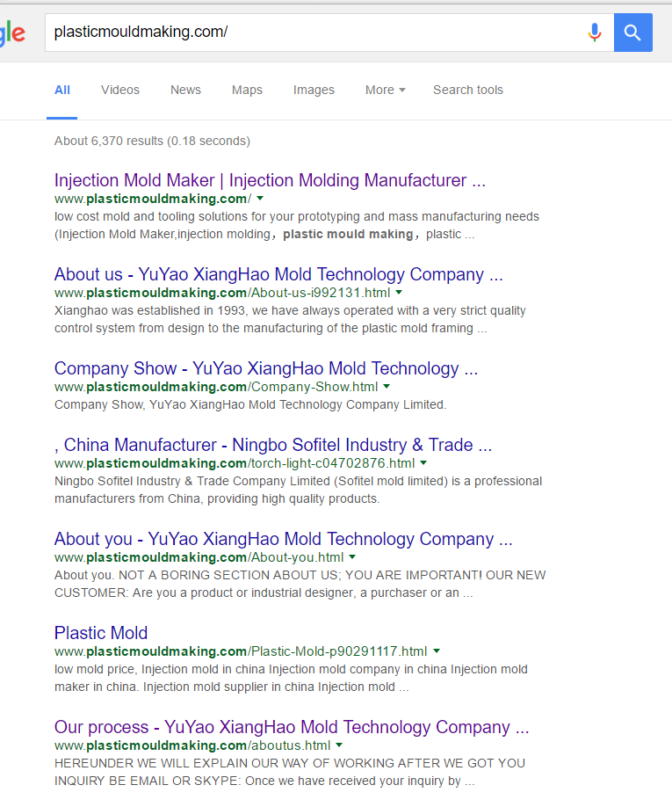Viewport: 672px width, 807px height.
Task: Expand dropdown arrow next to About-you.html
Action: [352, 556]
